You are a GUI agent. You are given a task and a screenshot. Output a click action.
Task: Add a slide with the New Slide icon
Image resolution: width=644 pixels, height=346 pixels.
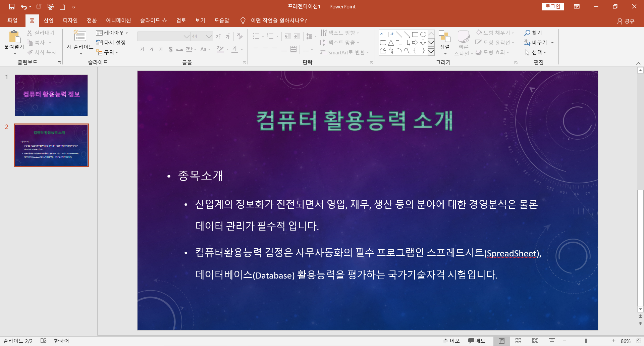(80, 36)
